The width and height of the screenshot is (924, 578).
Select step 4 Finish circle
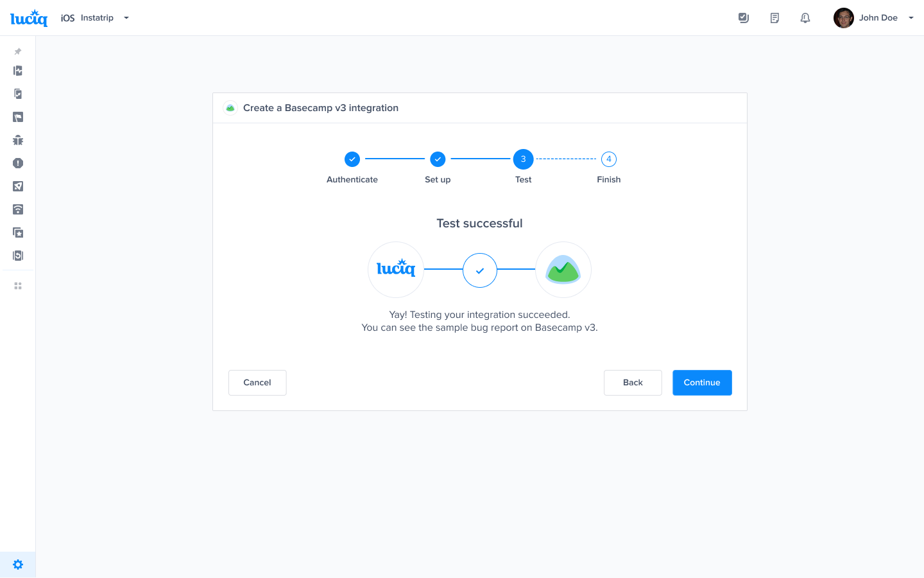(x=609, y=159)
